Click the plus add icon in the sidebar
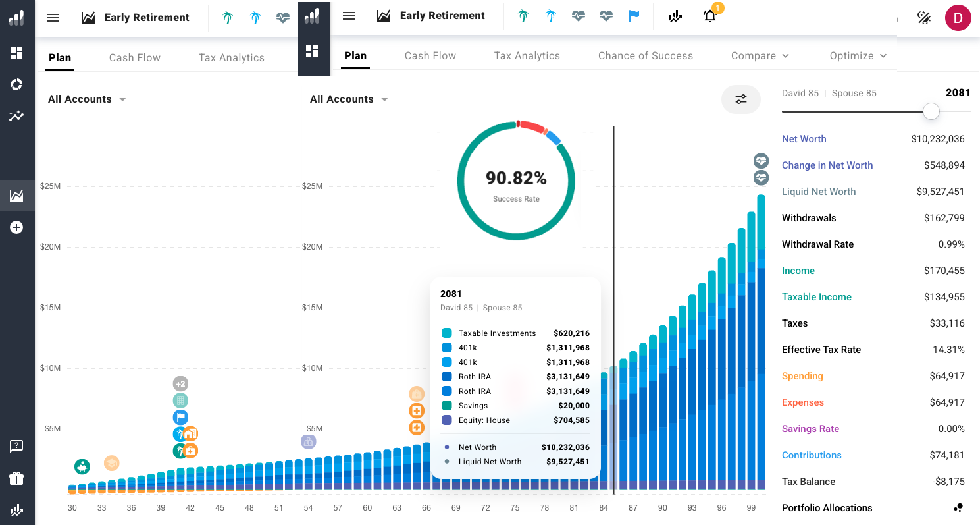Viewport: 980px width, 525px height. [16, 227]
